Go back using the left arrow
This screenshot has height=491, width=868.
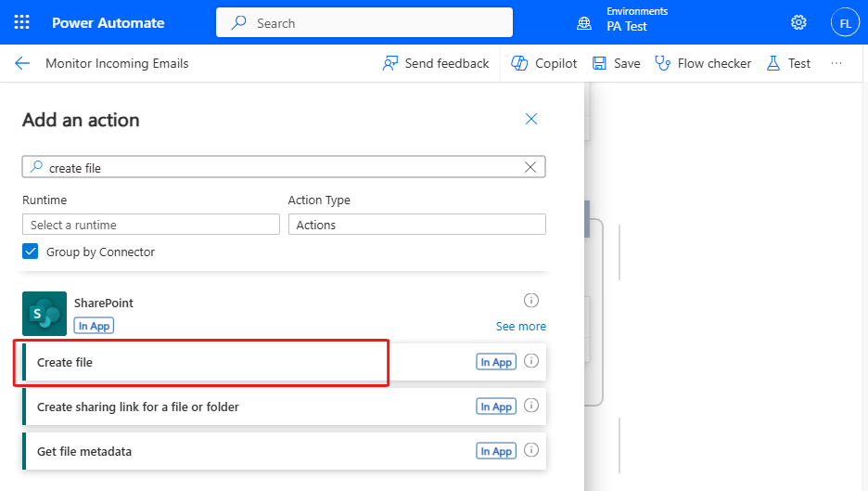click(x=22, y=64)
